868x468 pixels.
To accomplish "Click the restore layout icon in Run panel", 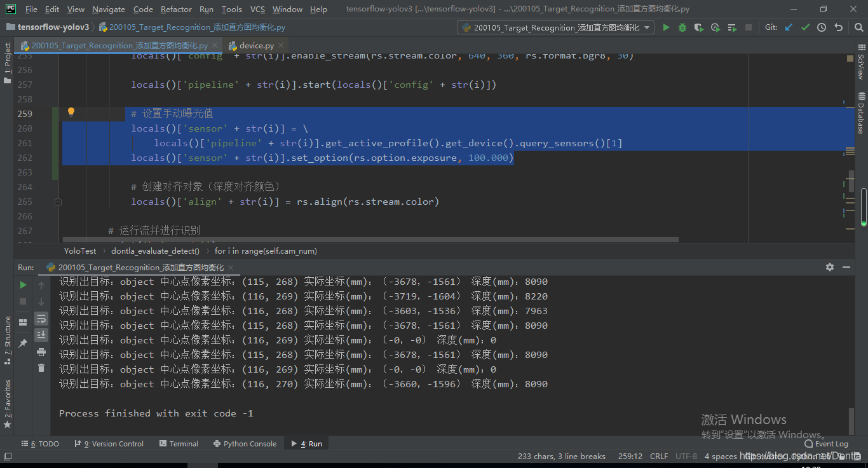I will click(23, 322).
